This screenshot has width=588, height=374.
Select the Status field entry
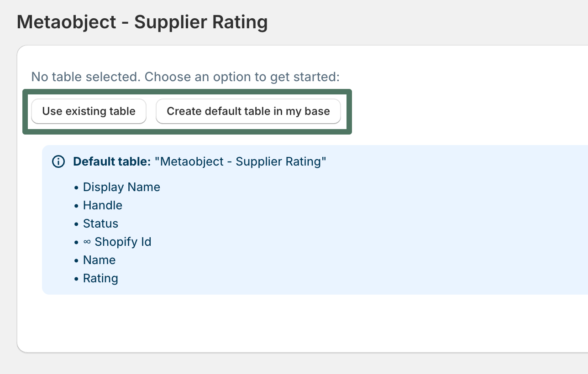click(100, 223)
